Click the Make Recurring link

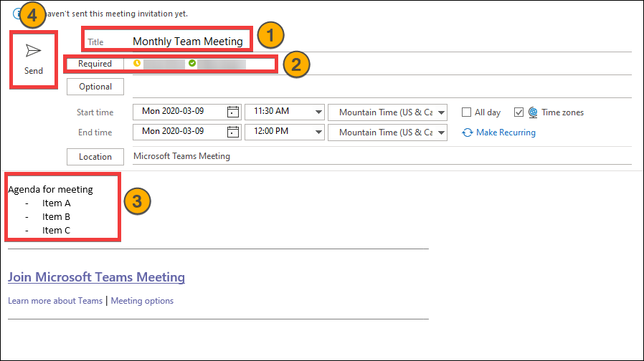(x=506, y=133)
